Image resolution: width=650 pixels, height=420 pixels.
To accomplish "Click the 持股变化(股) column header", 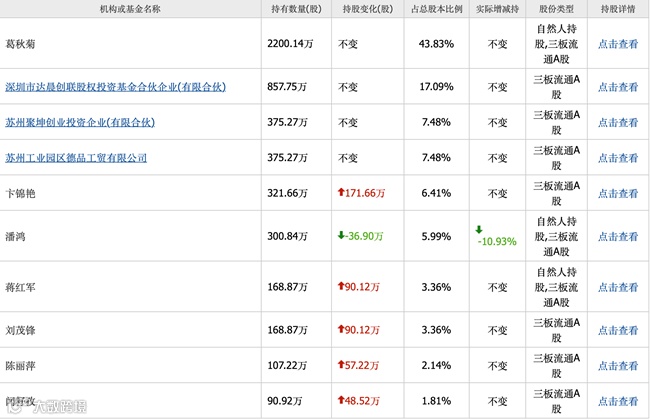I will coord(368,9).
